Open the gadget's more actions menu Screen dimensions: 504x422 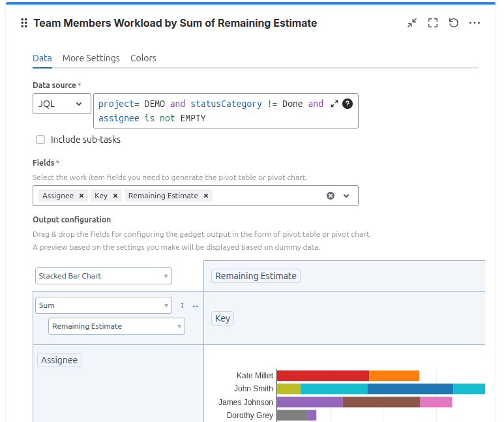[x=475, y=23]
